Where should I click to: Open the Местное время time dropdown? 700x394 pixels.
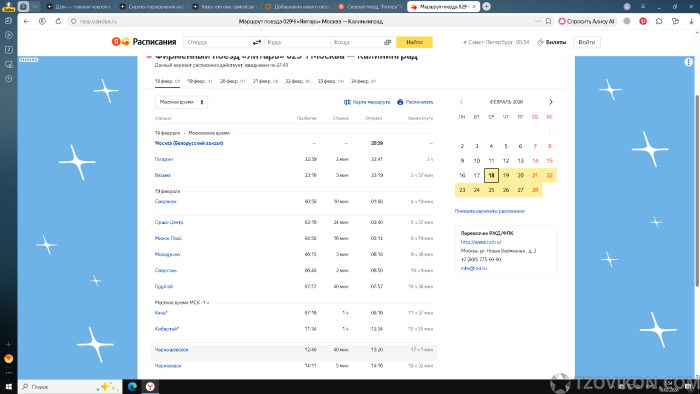pyautogui.click(x=181, y=102)
